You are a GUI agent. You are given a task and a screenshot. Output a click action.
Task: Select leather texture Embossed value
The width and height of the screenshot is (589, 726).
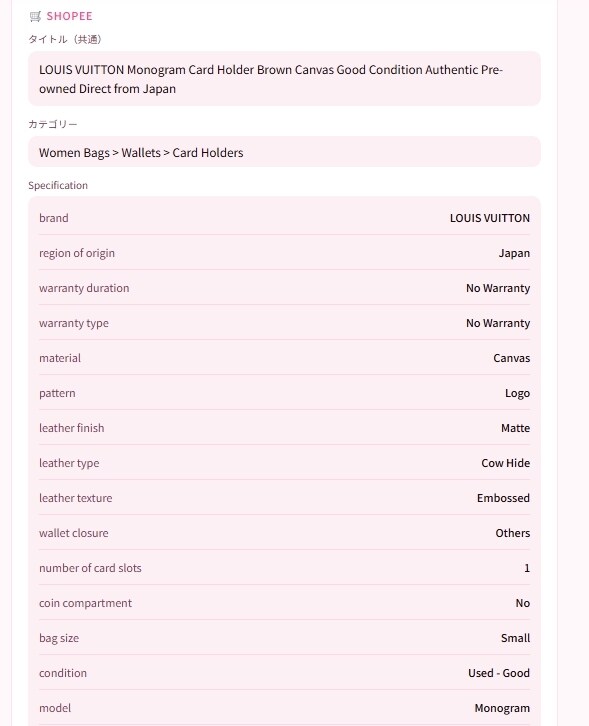pos(503,498)
